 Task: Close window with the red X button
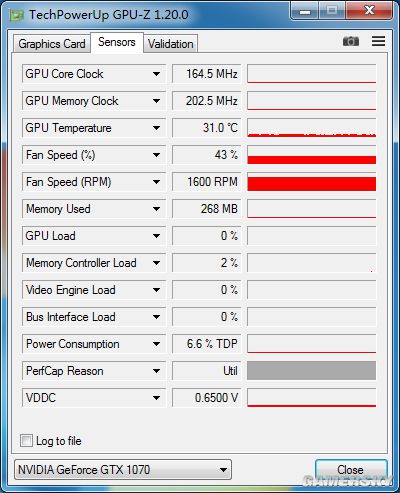point(369,12)
